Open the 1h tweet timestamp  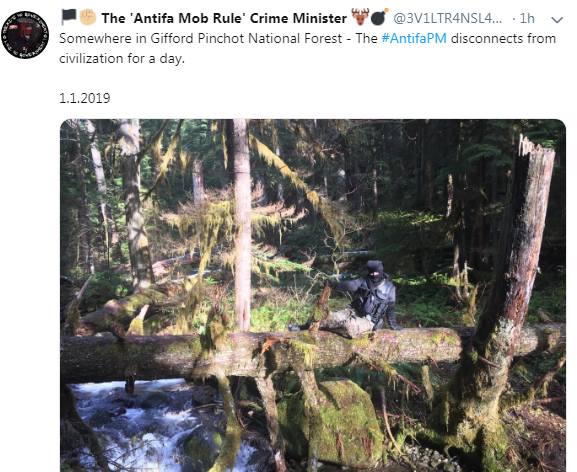click(x=527, y=18)
